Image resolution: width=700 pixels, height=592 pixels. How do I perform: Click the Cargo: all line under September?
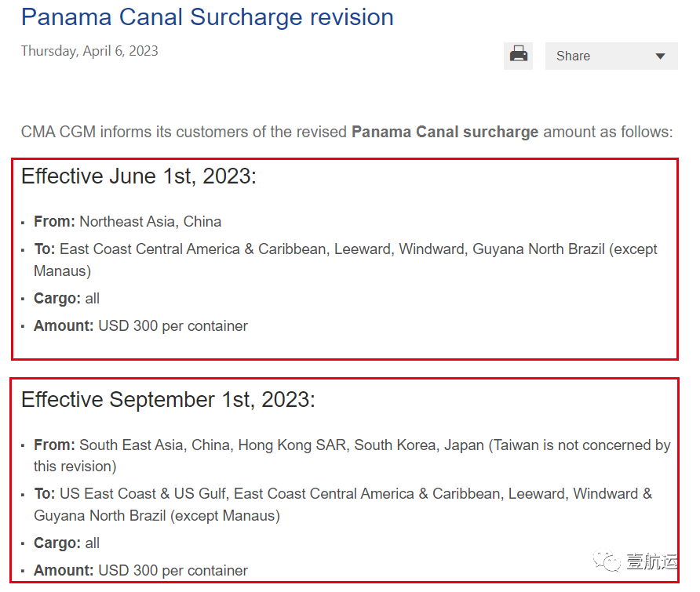67,543
